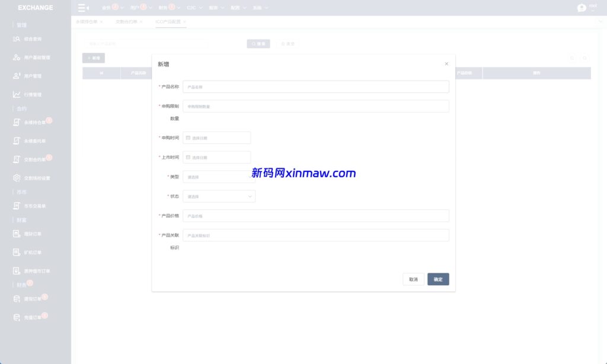Click the calendar icon in 申购时间 field
607x364 pixels.
point(189,138)
